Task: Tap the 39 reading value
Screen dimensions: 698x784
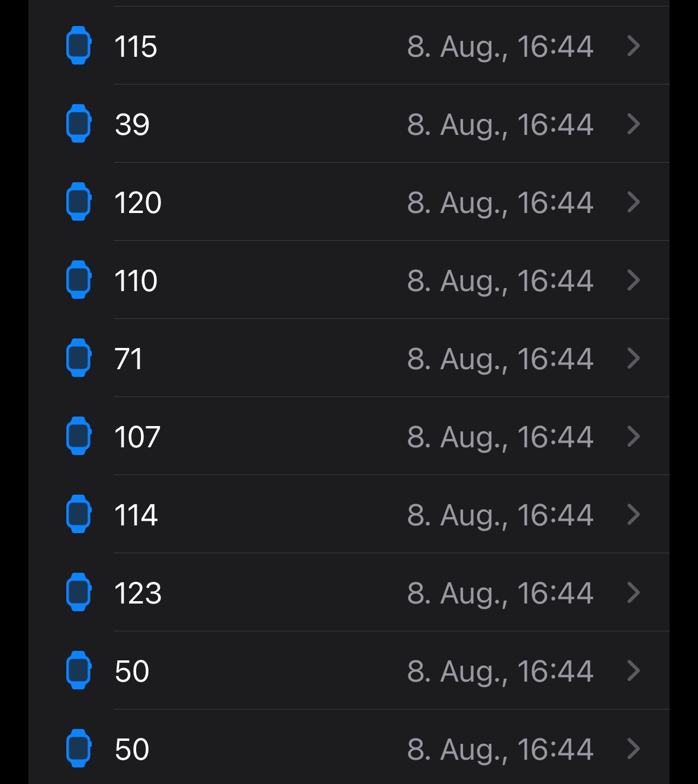Action: pyautogui.click(x=132, y=124)
